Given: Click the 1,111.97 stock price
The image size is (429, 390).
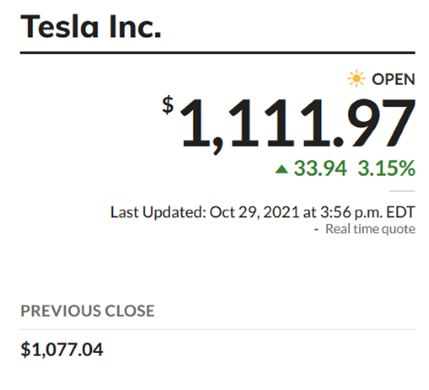Looking at the screenshot, I should 298,123.
